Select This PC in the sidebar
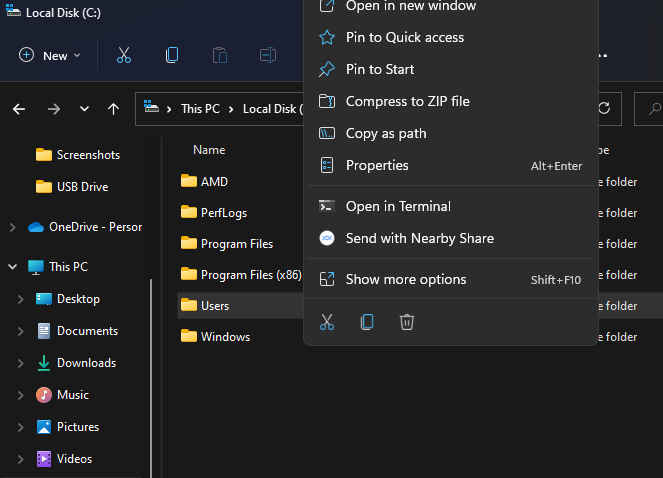The width and height of the screenshot is (663, 478). point(58,267)
